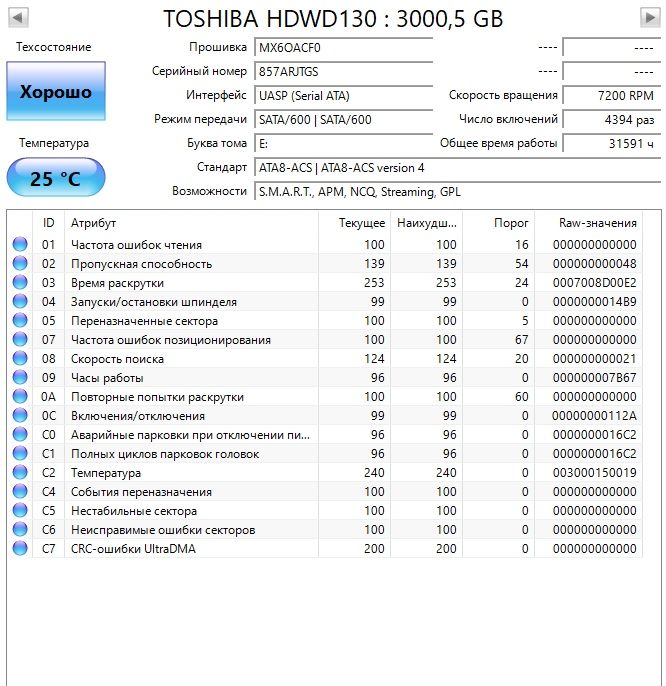
Task: Click the Raw-значения column header
Action: pos(589,223)
